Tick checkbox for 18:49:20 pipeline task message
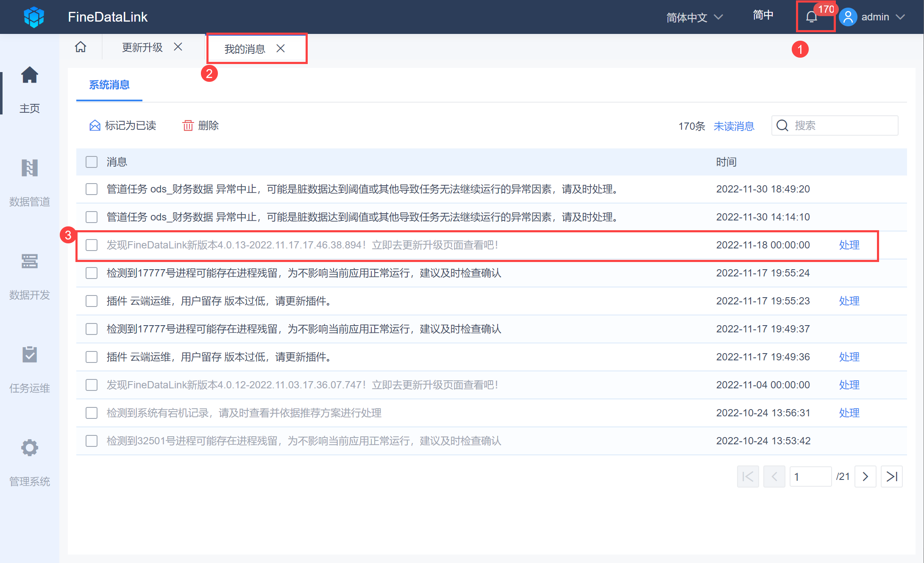The width and height of the screenshot is (924, 563). pos(92,189)
